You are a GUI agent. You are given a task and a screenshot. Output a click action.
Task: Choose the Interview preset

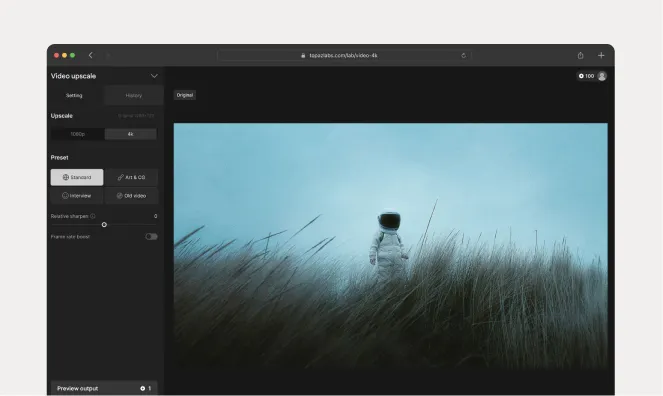pos(77,196)
